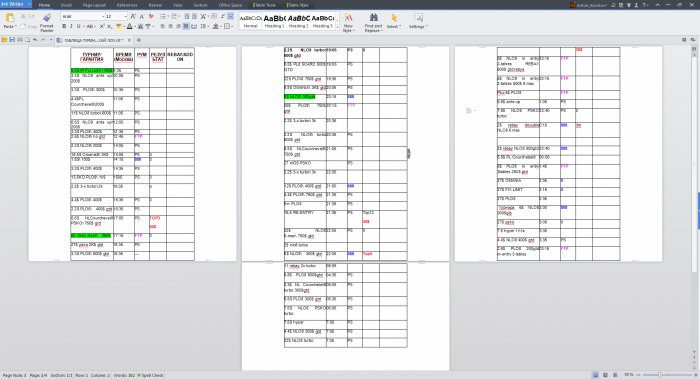
Task: Expand the font size dropdown
Action: 125,17
